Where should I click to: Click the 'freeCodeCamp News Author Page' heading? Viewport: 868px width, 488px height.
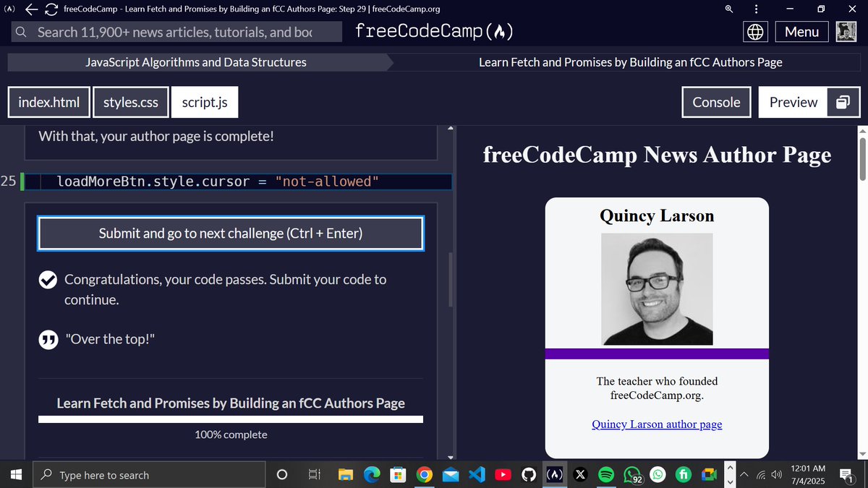(x=657, y=155)
